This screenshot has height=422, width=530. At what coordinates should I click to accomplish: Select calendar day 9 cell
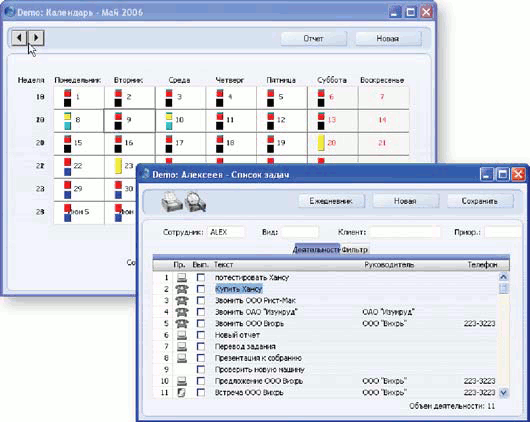point(129,120)
